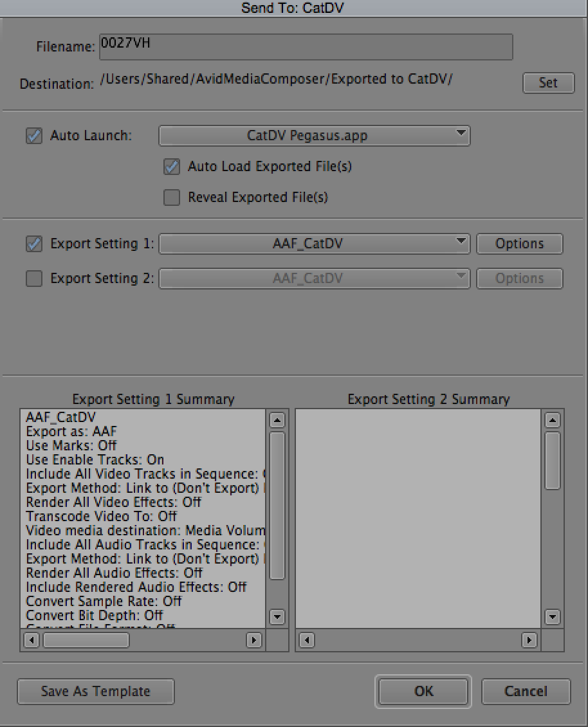Click scroll right arrow in Export Setting 2 Summary
This screenshot has height=727, width=588.
point(529,640)
